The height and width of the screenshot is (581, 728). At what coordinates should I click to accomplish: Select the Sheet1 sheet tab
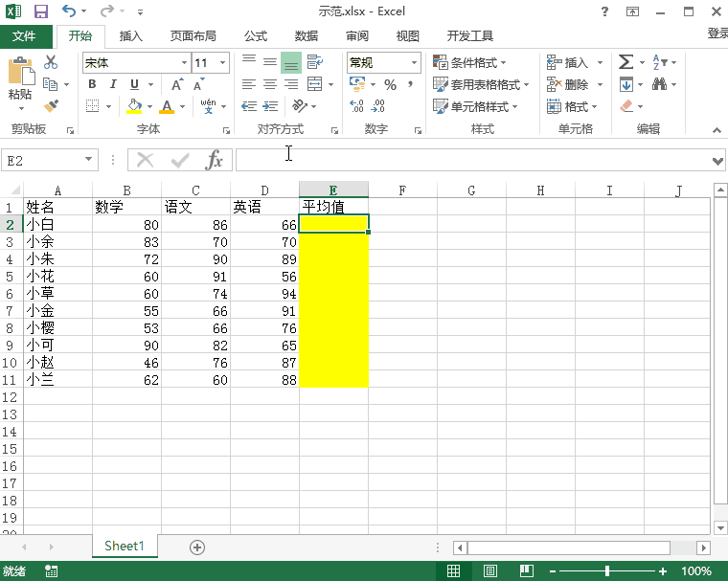coord(125,546)
